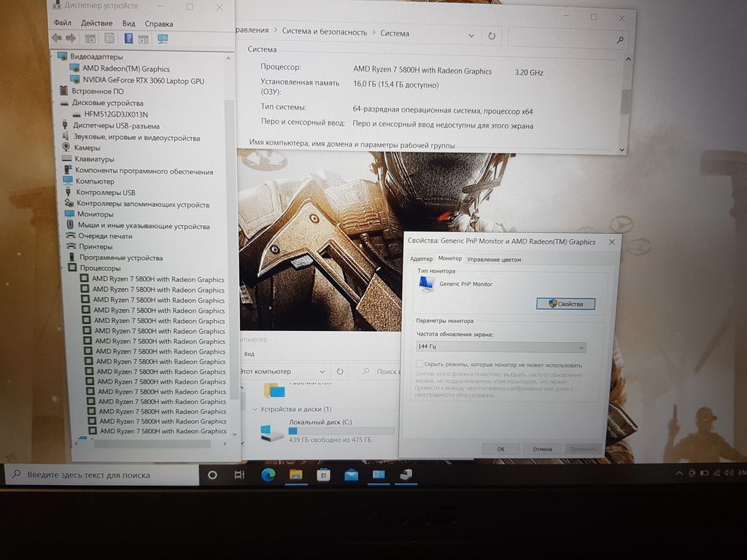This screenshot has height=560, width=747.
Task: Click the Back arrow in Device Manager toolbar
Action: (57, 38)
